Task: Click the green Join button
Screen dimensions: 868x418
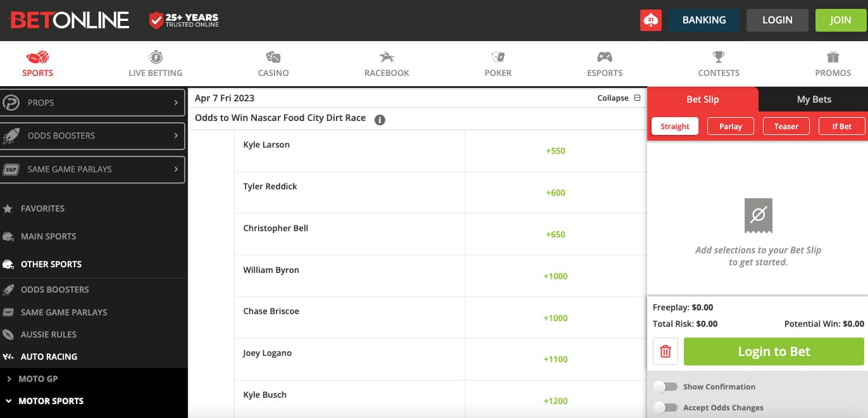Action: click(x=841, y=20)
